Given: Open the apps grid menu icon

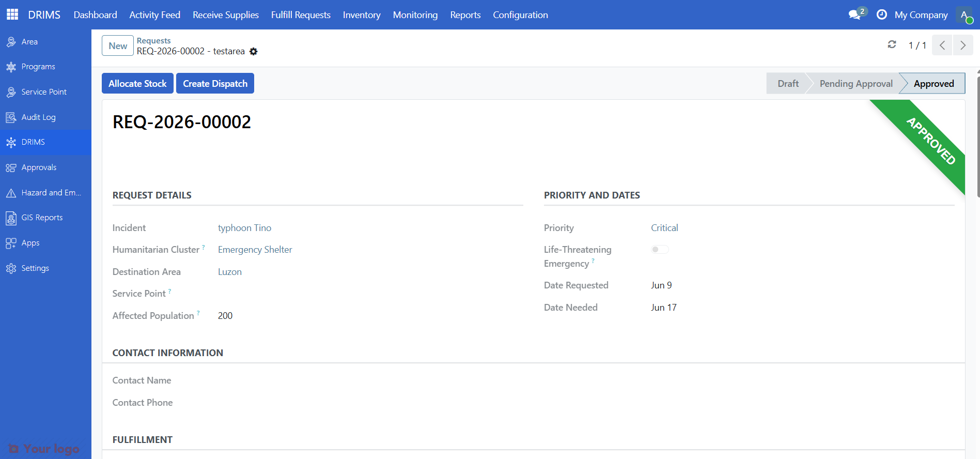Looking at the screenshot, I should (x=12, y=14).
